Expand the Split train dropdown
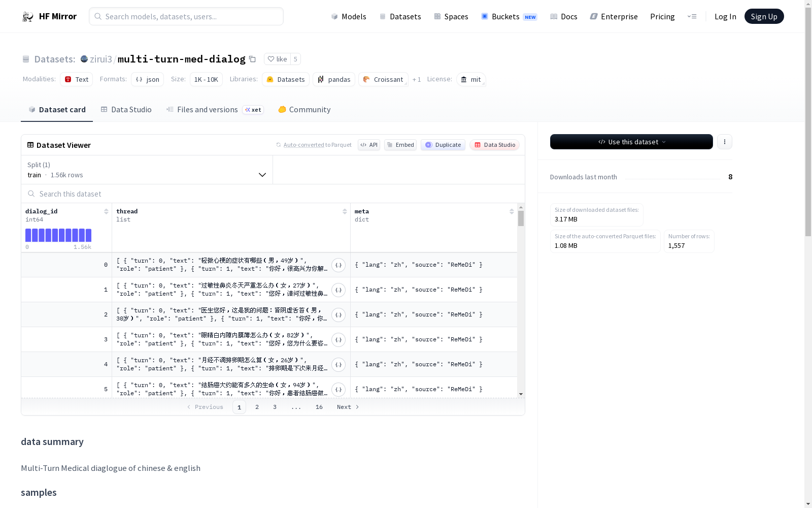This screenshot has height=508, width=812. click(x=147, y=170)
